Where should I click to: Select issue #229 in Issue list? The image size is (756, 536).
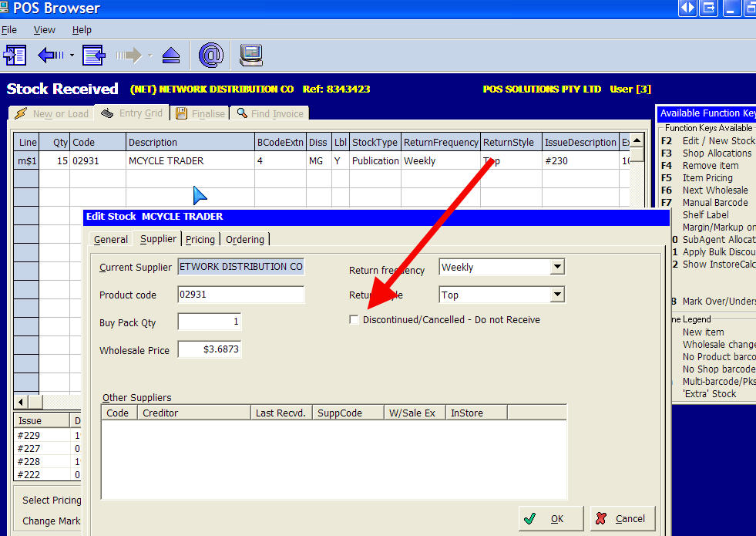29,435
